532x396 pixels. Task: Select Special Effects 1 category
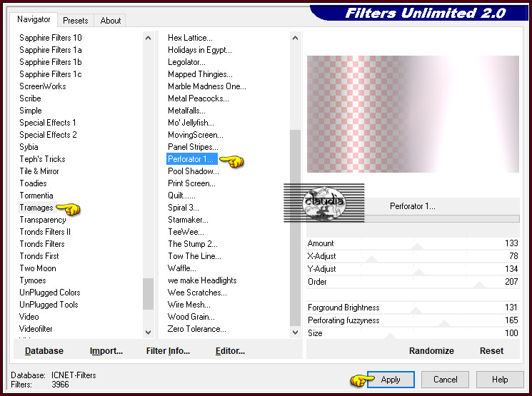48,123
